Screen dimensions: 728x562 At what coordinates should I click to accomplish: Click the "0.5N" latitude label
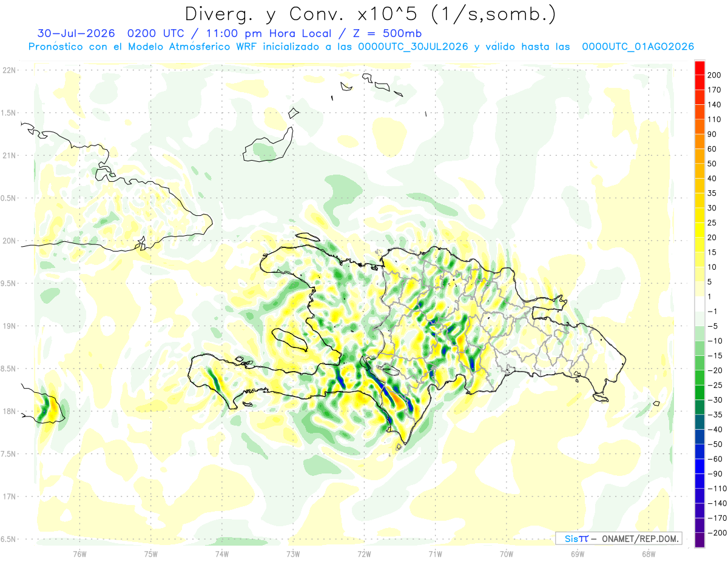(8, 198)
